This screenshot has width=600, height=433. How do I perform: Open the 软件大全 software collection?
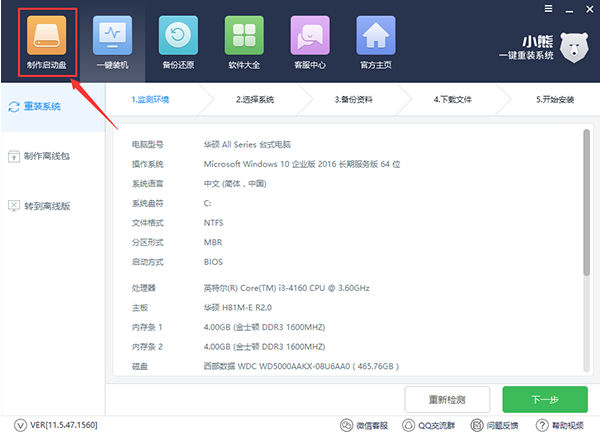click(x=244, y=42)
